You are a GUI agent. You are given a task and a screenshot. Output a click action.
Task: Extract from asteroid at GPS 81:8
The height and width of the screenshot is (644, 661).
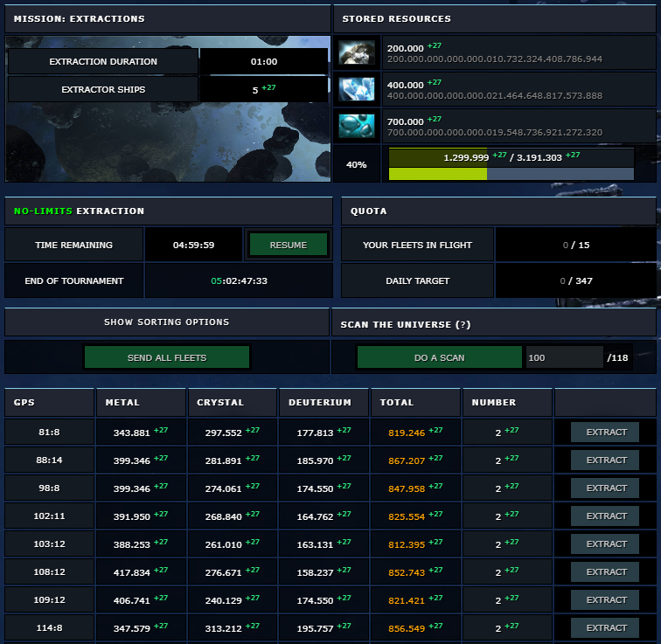604,432
